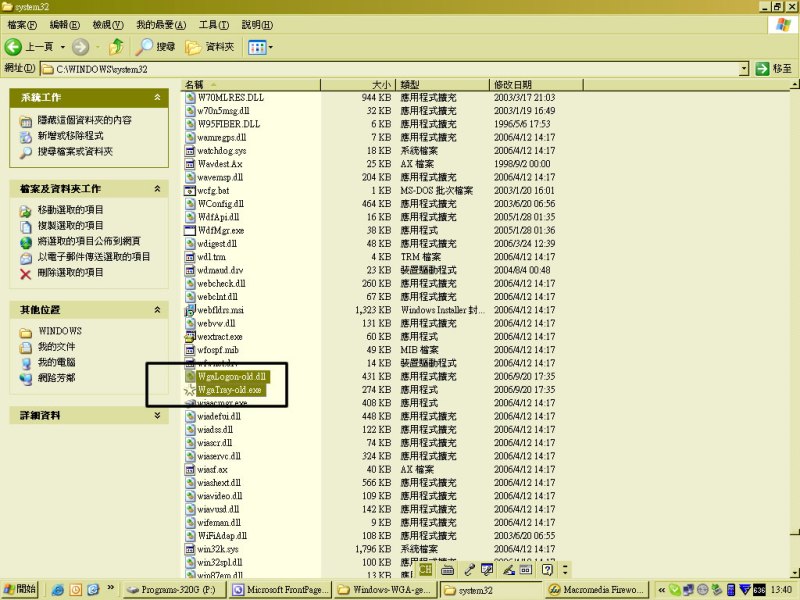Expand the address bar dropdown

[x=744, y=68]
